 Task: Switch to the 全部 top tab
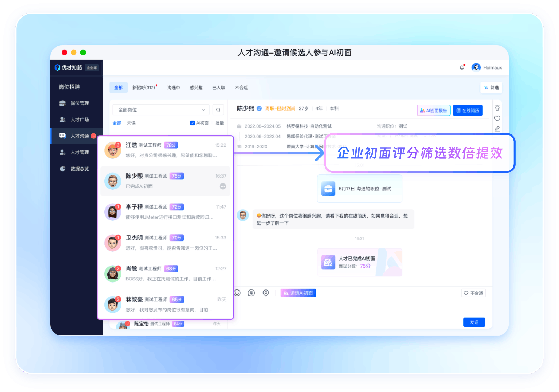coord(118,88)
